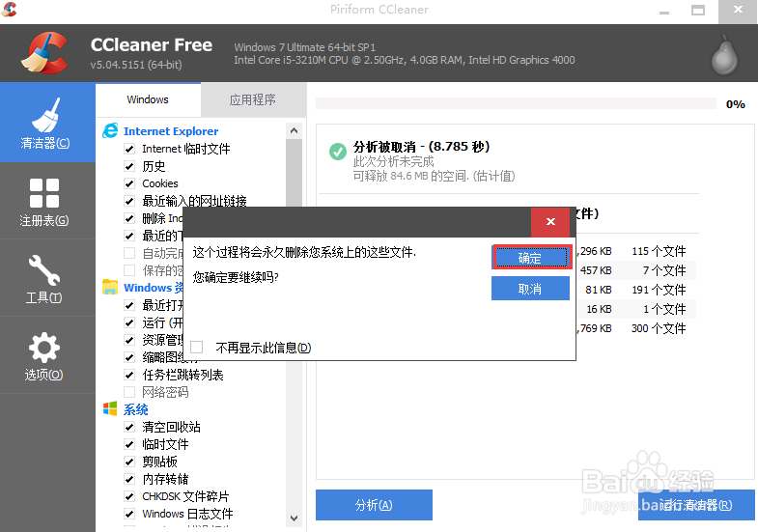
Task: Click the green check status icon
Action: pyautogui.click(x=338, y=152)
